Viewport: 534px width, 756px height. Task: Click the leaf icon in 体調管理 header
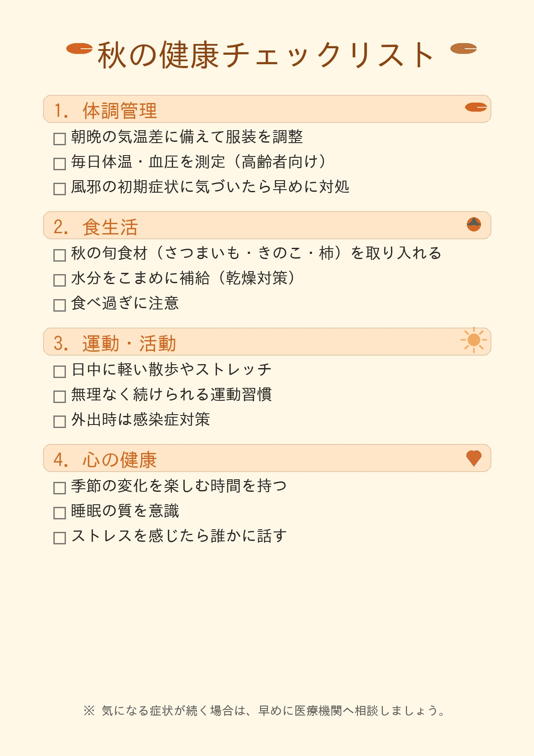pos(476,107)
